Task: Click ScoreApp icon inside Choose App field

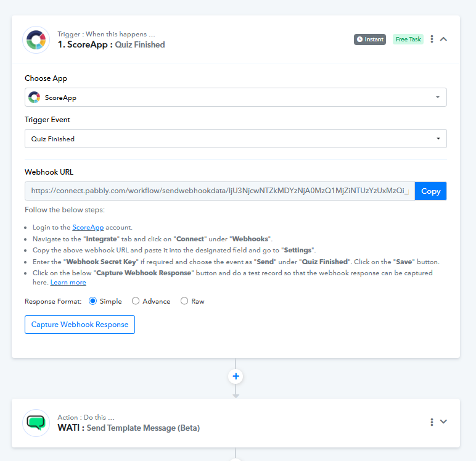Action: 35,98
